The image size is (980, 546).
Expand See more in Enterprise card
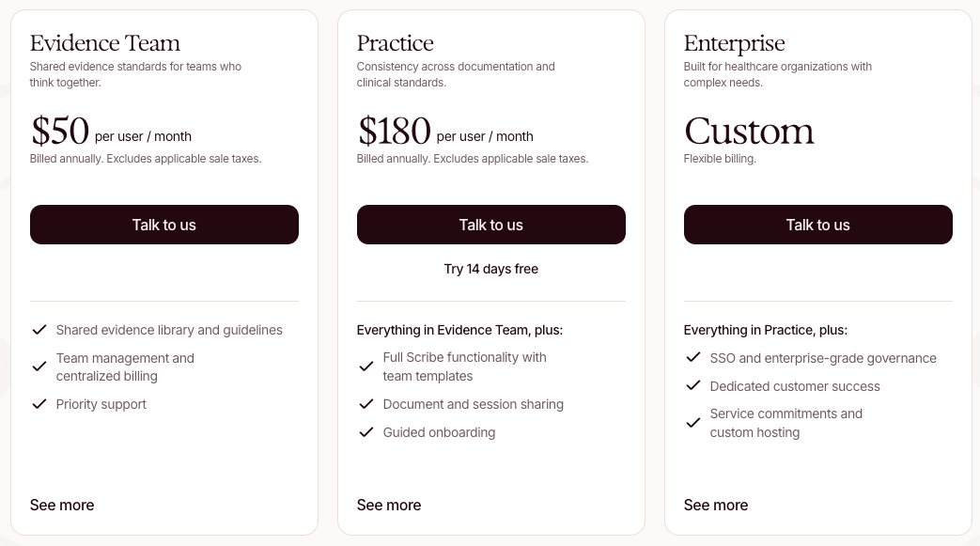tap(716, 505)
